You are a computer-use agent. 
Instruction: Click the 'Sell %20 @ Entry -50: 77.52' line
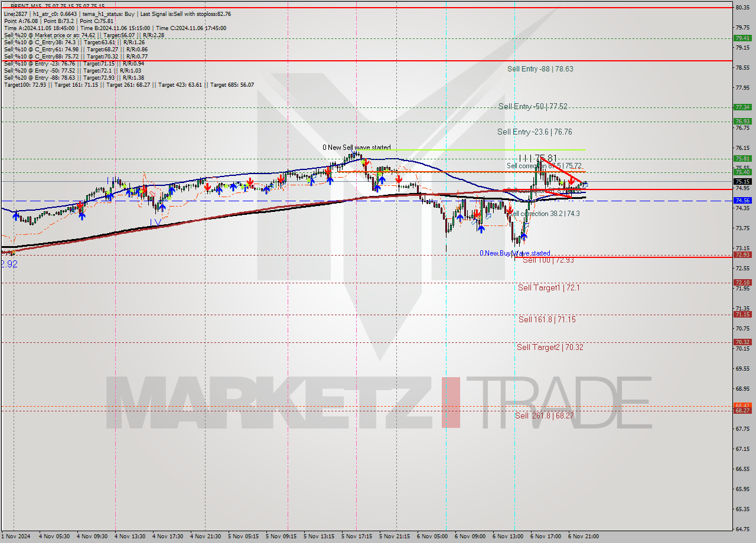coord(72,70)
